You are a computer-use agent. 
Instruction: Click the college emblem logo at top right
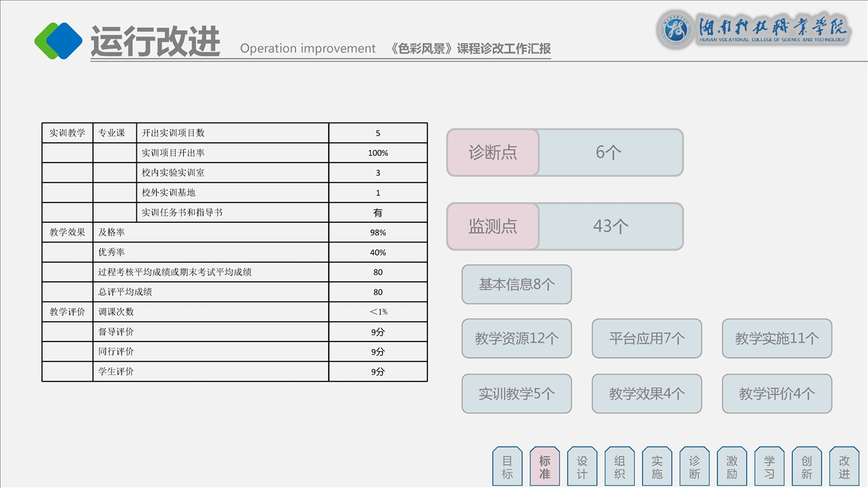click(675, 30)
